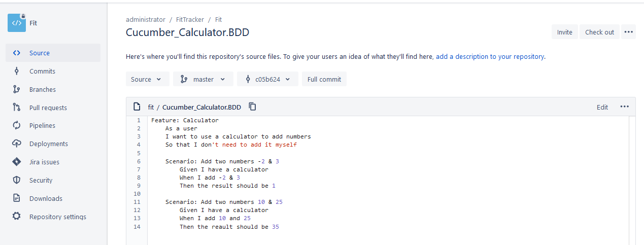The height and width of the screenshot is (245, 644).
Task: Click 'So that I don't need to add' line
Action: 231,145
